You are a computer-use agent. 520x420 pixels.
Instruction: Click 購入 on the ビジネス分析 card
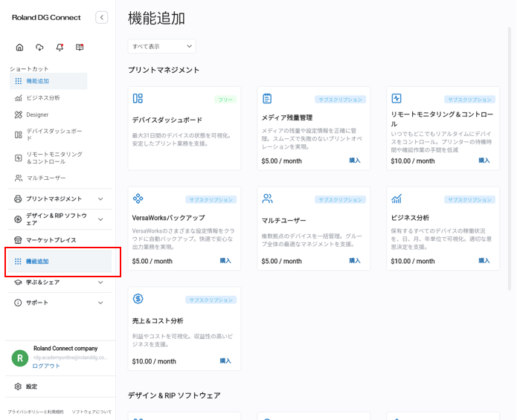(484, 261)
